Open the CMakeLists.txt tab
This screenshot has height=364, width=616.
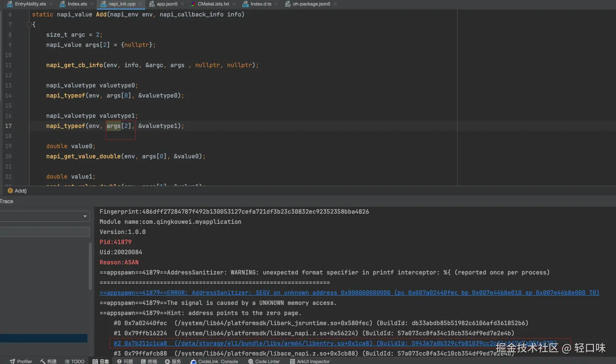tap(213, 4)
